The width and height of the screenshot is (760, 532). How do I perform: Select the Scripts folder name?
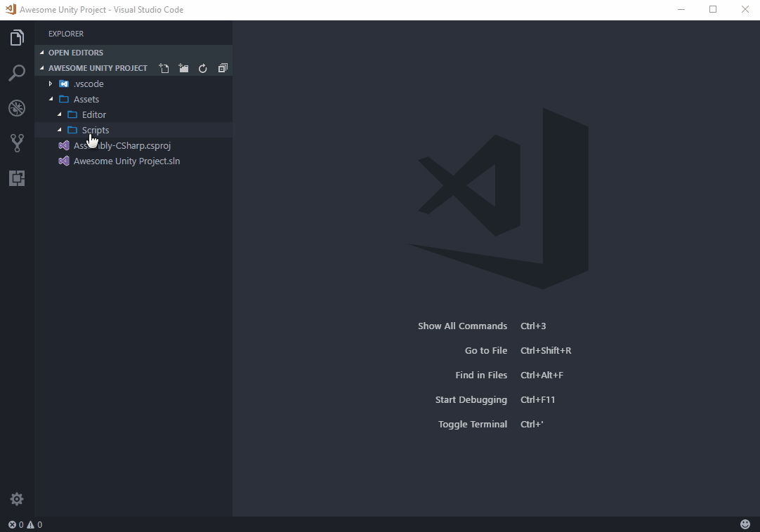tap(96, 131)
